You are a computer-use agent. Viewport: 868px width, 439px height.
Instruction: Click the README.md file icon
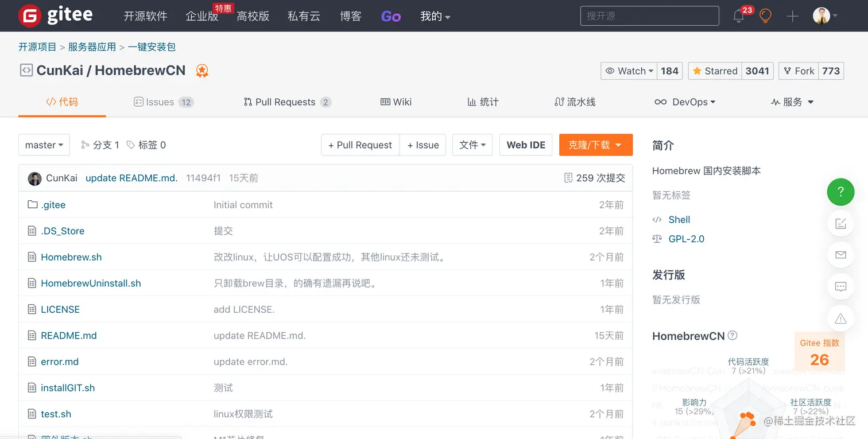click(x=32, y=336)
